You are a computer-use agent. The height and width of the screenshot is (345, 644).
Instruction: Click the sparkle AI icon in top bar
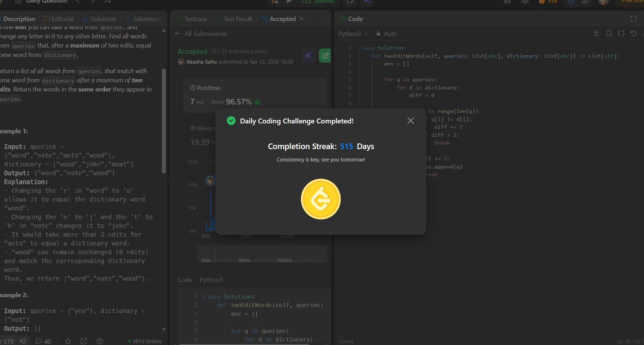[x=367, y=2]
